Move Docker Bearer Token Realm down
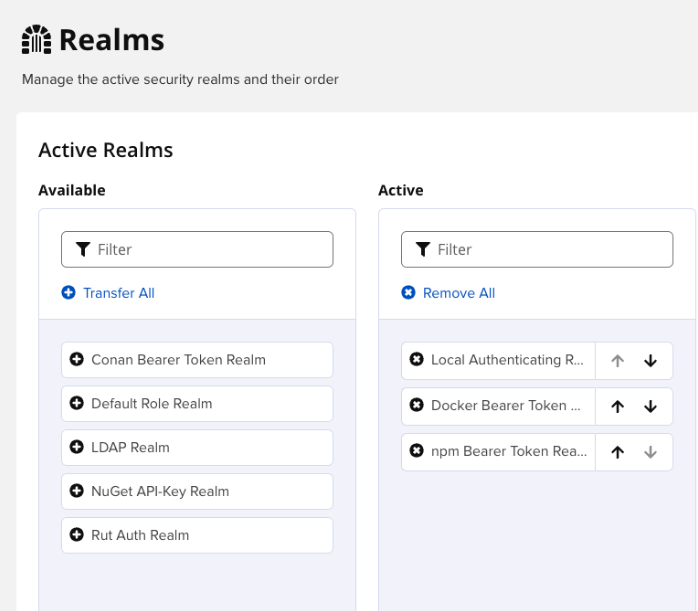This screenshot has height=611, width=698. coord(651,407)
